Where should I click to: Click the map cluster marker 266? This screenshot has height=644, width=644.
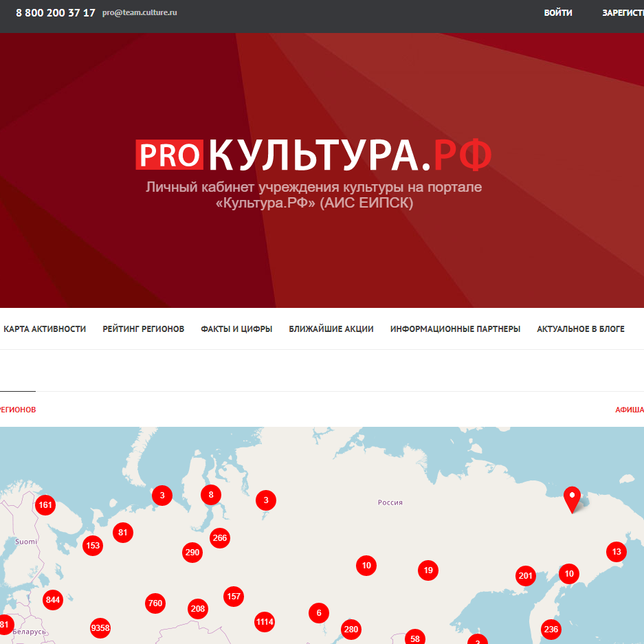coord(220,537)
